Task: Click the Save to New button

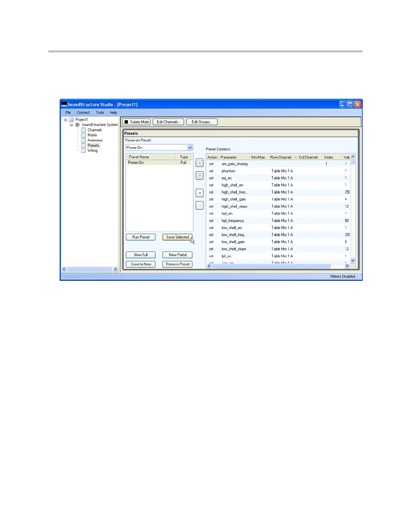Action: tap(141, 264)
